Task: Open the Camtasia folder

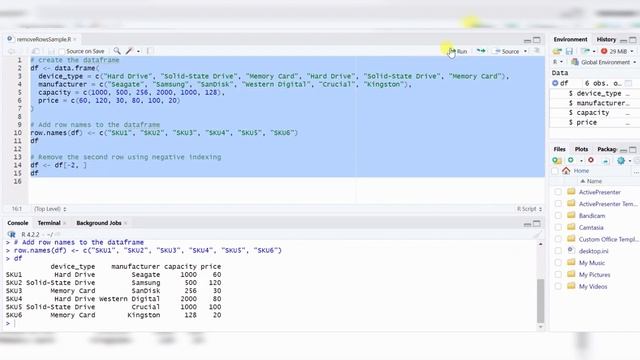Action: [x=591, y=227]
